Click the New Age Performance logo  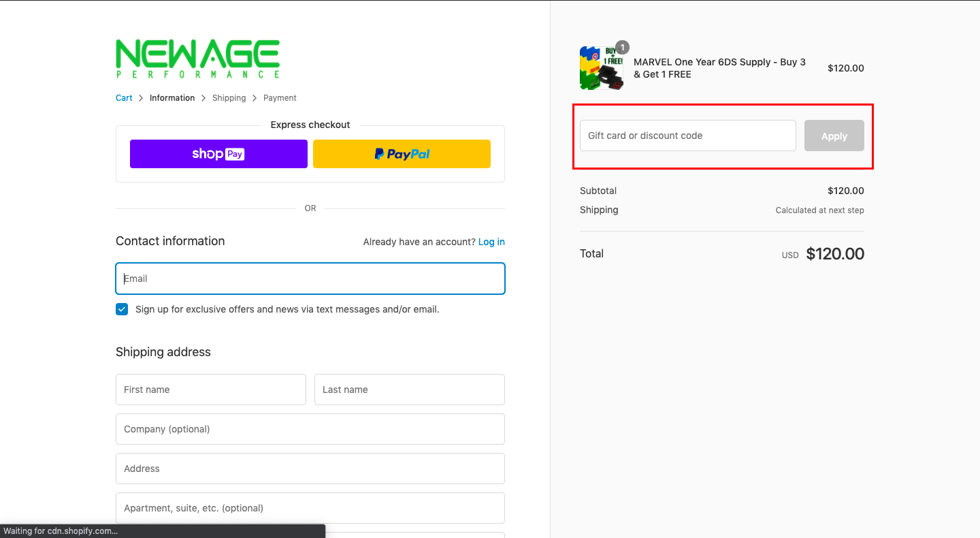pyautogui.click(x=197, y=59)
